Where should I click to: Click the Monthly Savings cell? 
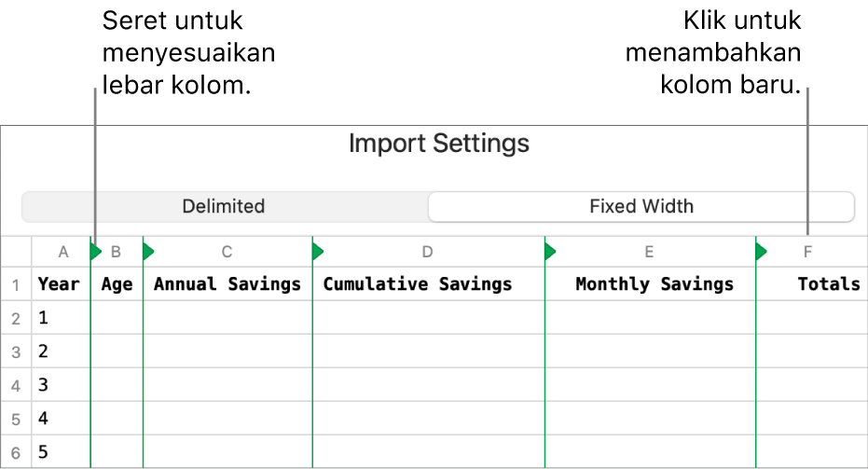pyautogui.click(x=654, y=284)
